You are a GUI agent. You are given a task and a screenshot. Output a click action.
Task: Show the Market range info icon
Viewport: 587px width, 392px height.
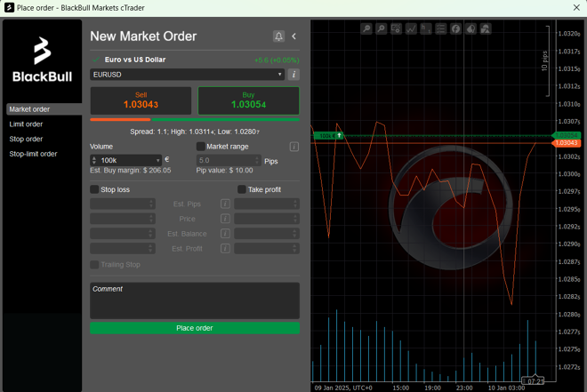(x=294, y=147)
